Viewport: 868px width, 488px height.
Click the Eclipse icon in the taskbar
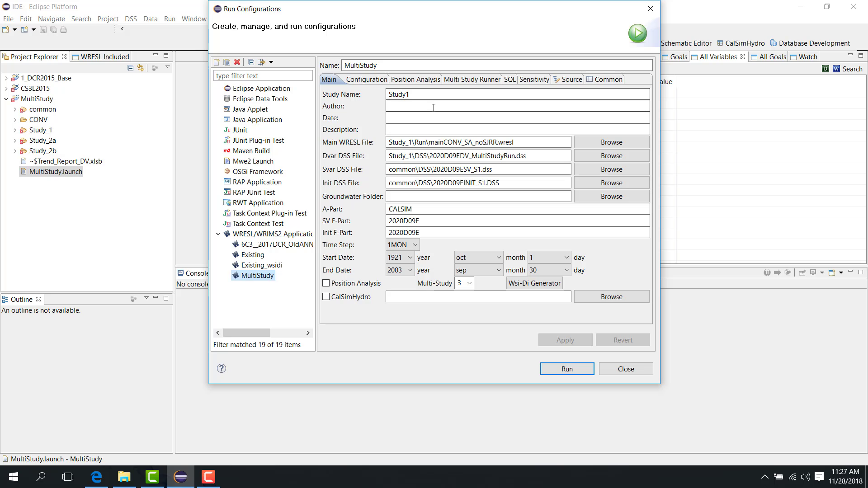click(180, 477)
